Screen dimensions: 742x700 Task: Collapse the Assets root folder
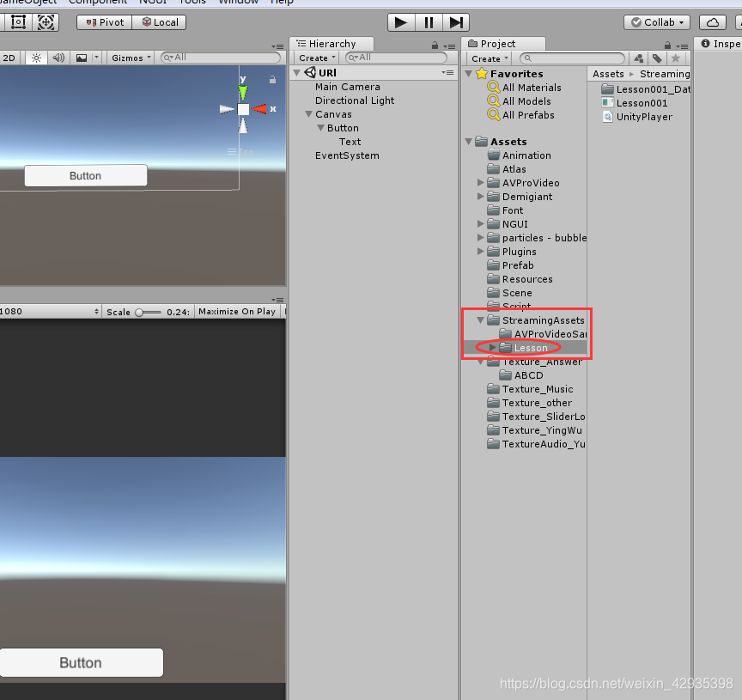[x=469, y=142]
